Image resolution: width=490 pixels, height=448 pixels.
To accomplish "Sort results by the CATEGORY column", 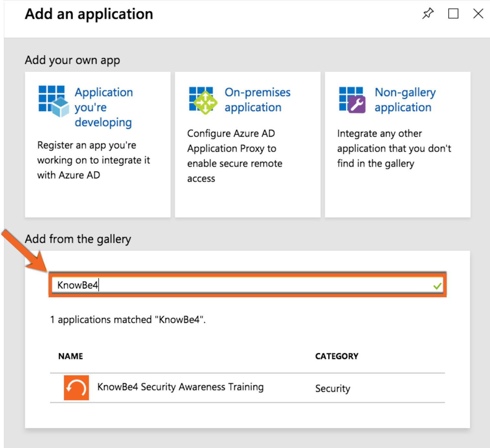I will coord(336,356).
